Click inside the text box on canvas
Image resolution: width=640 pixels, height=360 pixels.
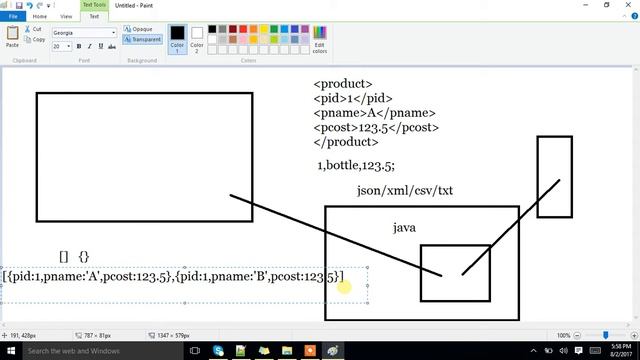point(184,285)
